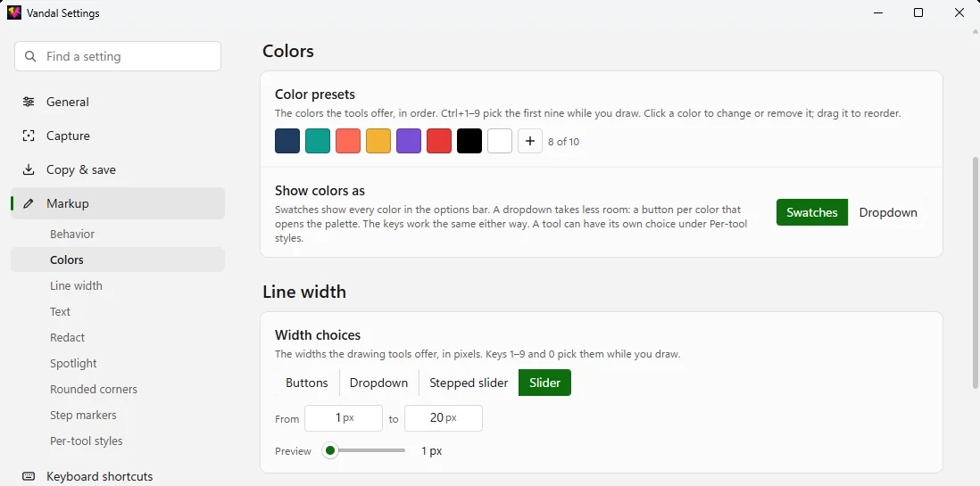Click the General sliders icon
980x486 pixels.
click(x=29, y=102)
